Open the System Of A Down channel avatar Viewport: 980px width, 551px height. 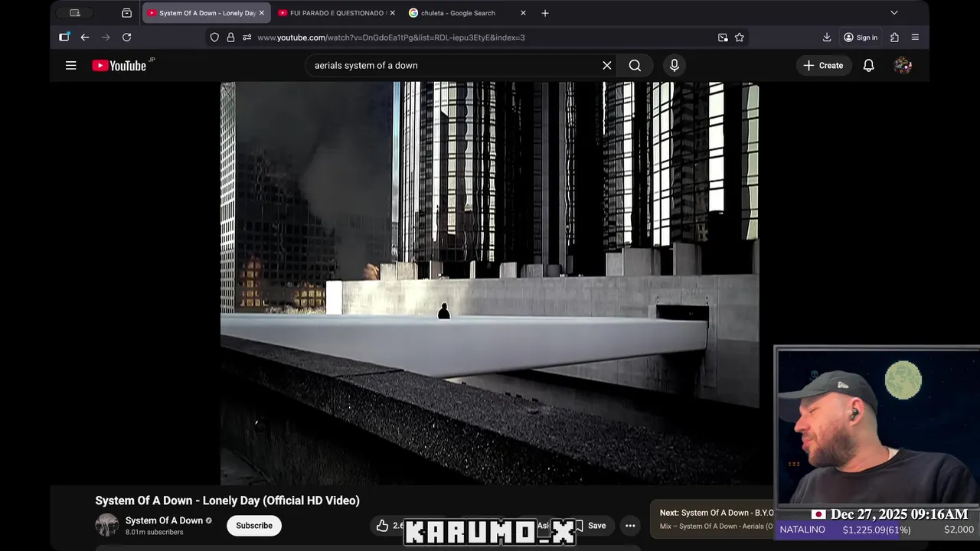tap(107, 526)
